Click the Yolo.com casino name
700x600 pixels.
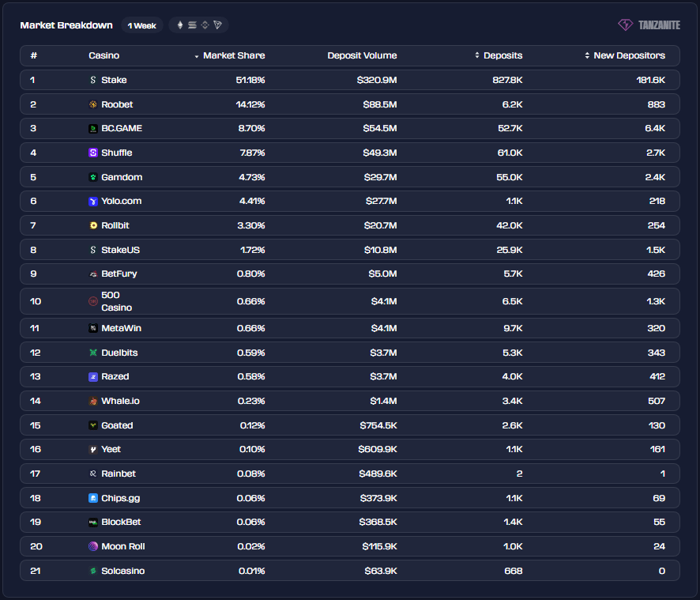point(122,202)
